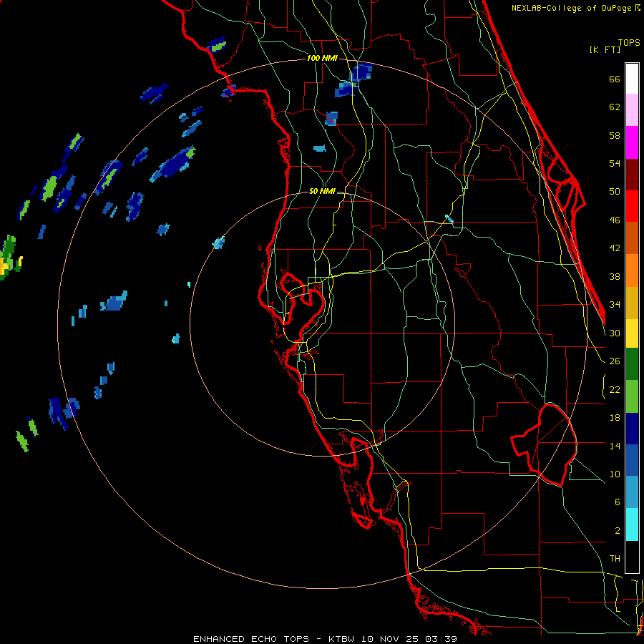
Task: Click the TOPS legend title
Action: (629, 42)
